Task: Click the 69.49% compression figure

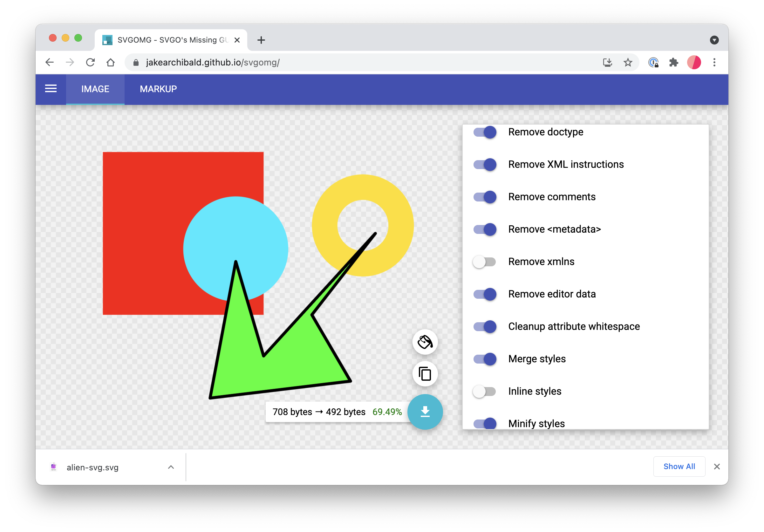Action: (387, 412)
